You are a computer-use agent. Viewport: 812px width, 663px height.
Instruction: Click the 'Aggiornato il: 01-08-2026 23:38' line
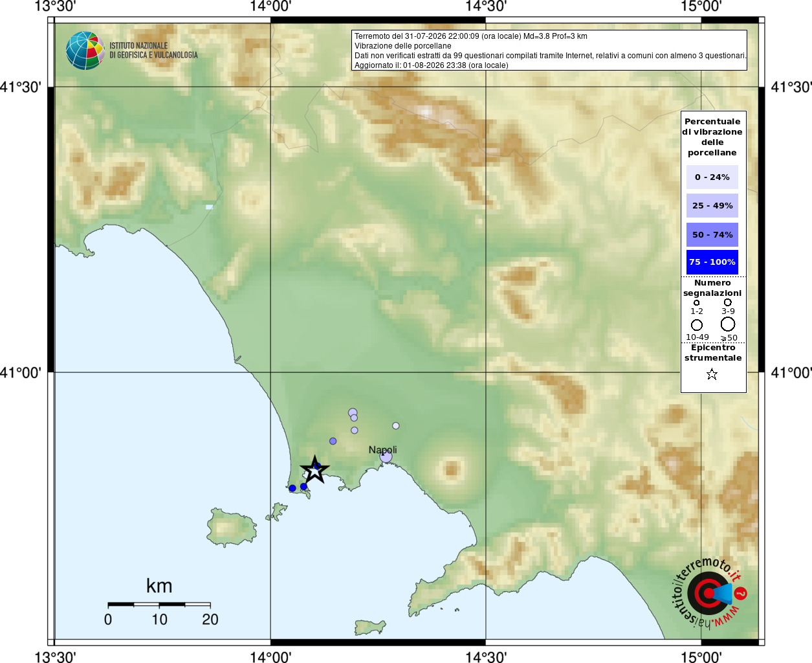tap(431, 65)
